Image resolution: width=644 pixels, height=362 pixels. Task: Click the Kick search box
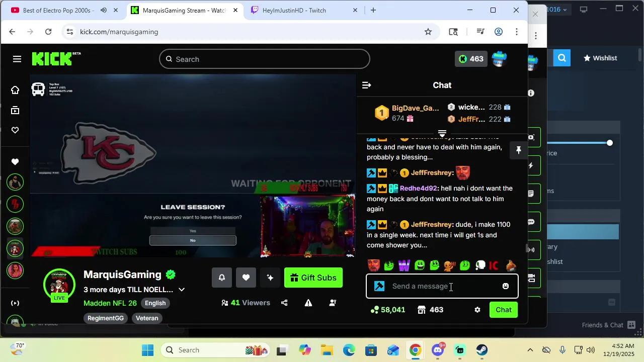coord(265,59)
